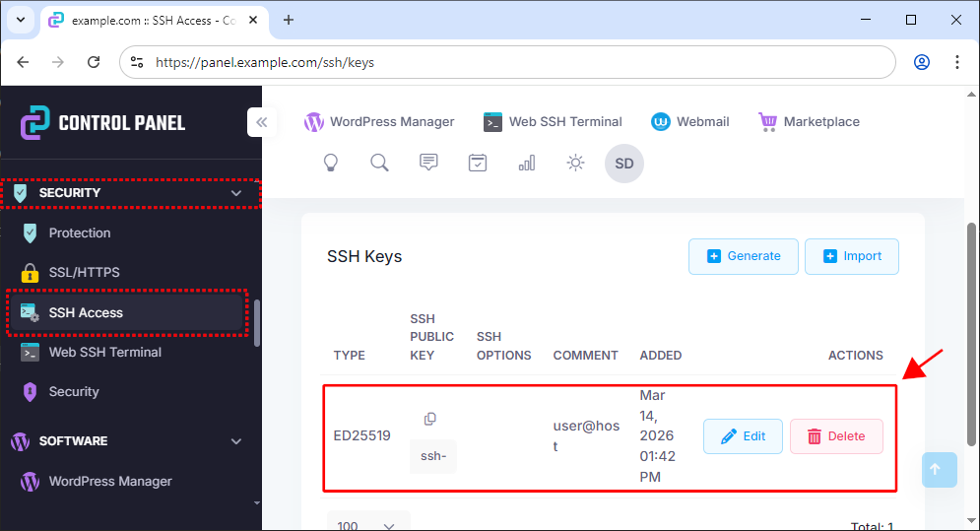Click the ED25519 type cell
Screen dimensions: 980x531
361,435
